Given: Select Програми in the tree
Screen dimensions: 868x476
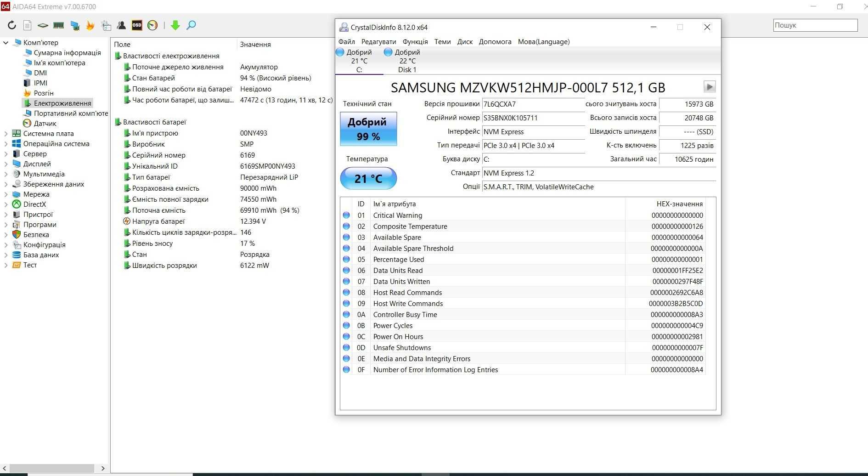Looking at the screenshot, I should pos(40,224).
